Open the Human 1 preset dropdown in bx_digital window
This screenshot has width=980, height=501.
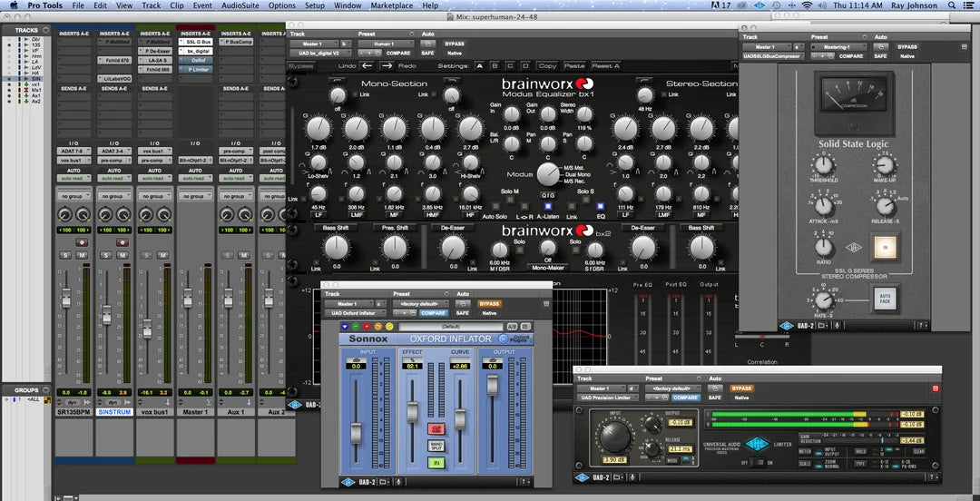coord(387,44)
